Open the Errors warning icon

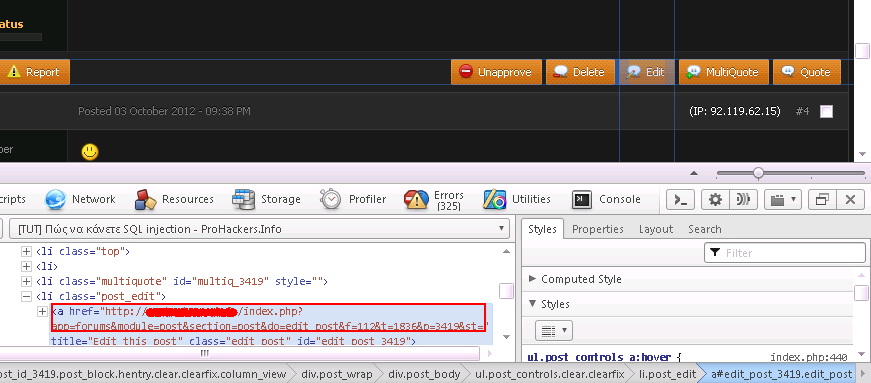pyautogui.click(x=416, y=199)
